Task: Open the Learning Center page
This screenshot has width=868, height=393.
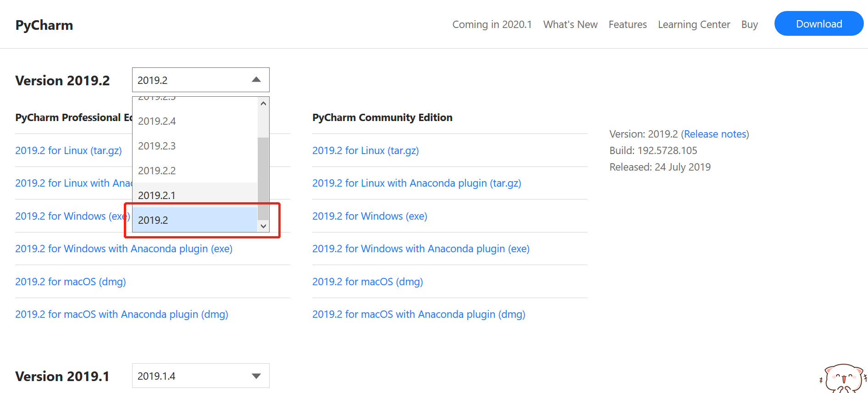Action: [694, 24]
